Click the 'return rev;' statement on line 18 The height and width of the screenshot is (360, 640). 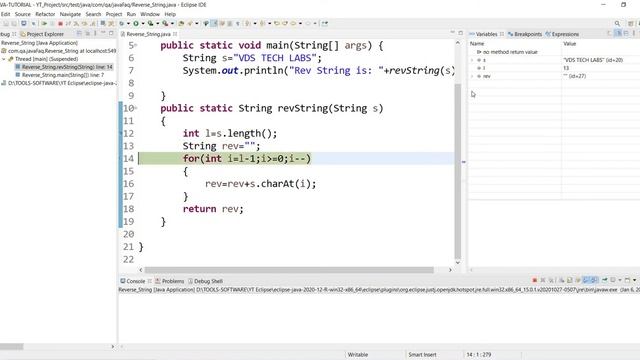pyautogui.click(x=213, y=209)
